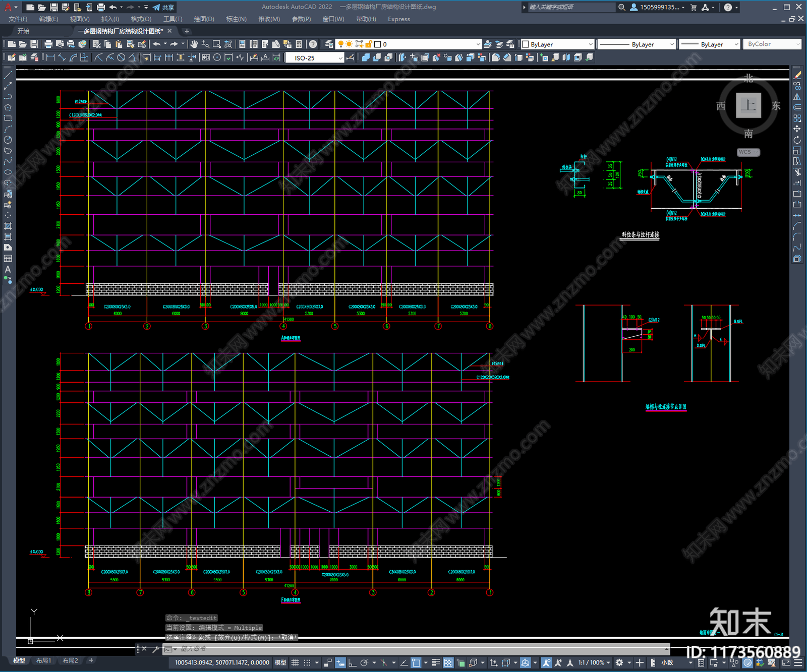Open the Layer Properties manager icon
The height and width of the screenshot is (672, 807).
329,44
